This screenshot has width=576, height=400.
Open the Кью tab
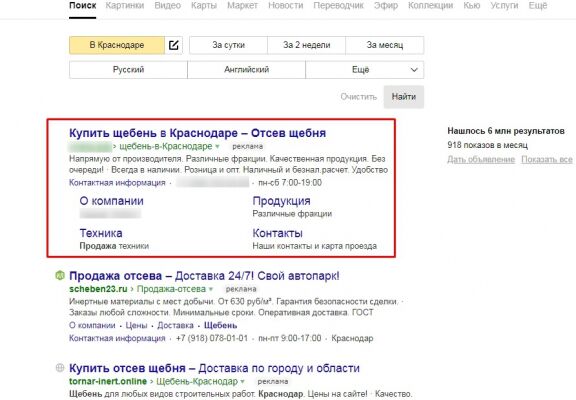pos(472,6)
